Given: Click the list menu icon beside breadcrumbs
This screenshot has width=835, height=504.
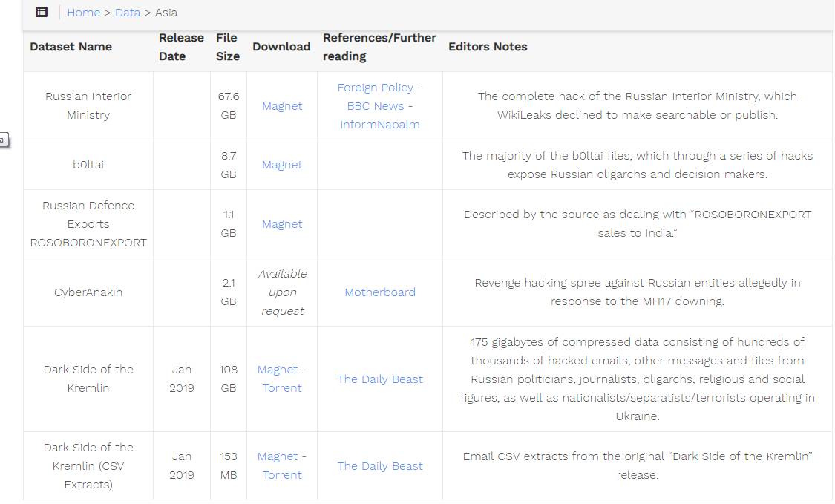Looking at the screenshot, I should (42, 12).
